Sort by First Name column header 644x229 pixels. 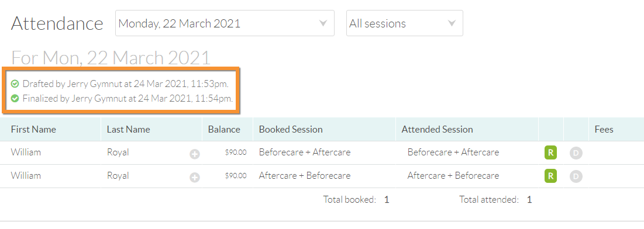[33, 129]
